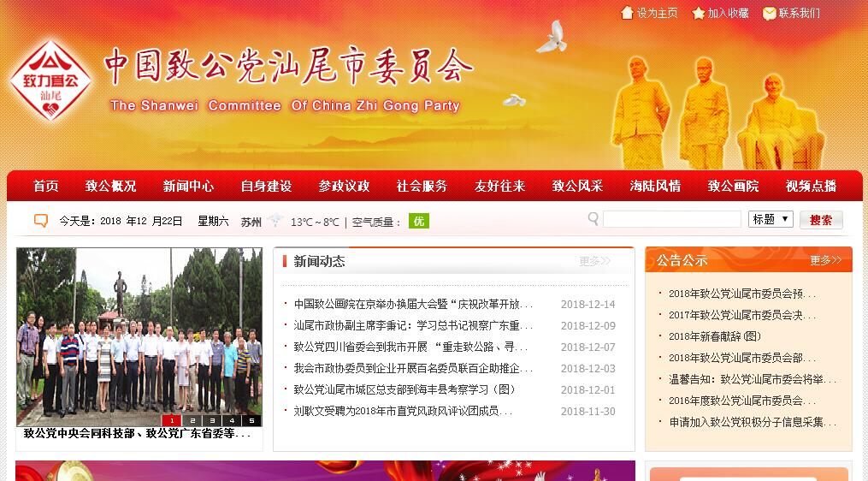Open the 新闻中心 navigation menu
Screen dimensions: 868x481
point(188,186)
